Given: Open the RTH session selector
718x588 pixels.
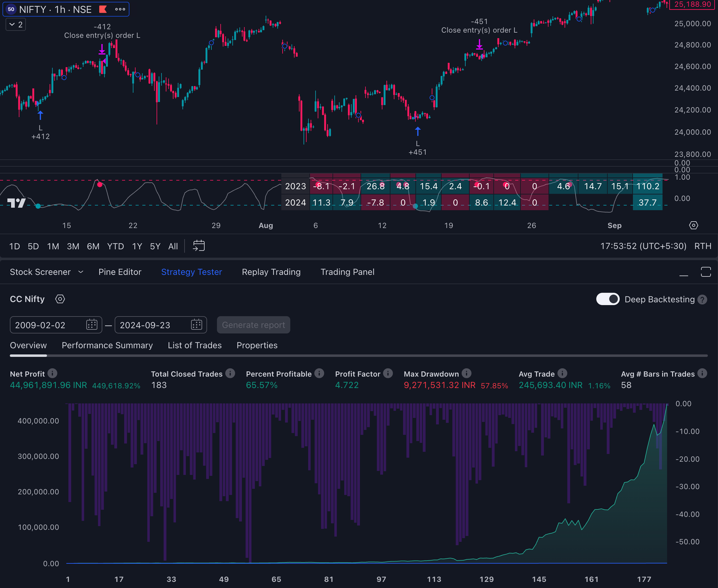Looking at the screenshot, I should [703, 246].
